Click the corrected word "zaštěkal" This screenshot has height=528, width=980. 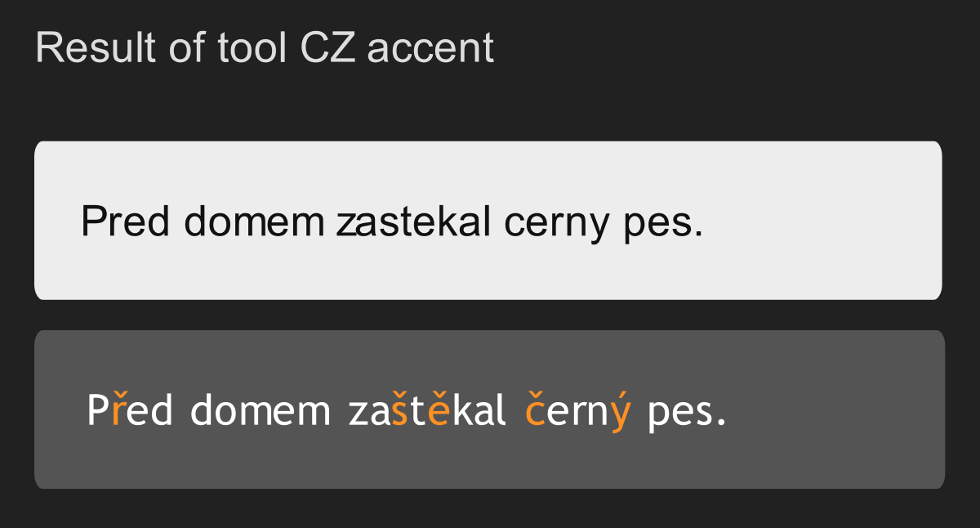tap(427, 410)
